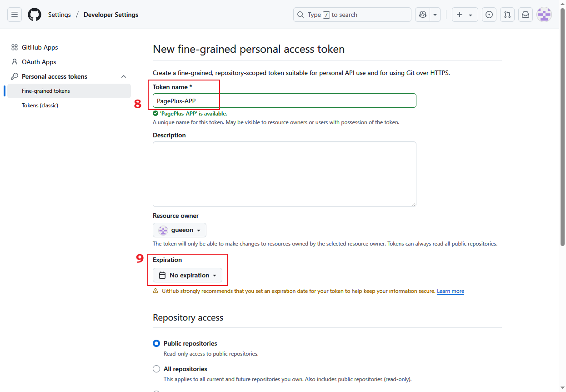Click the Settings breadcrumb link
The image size is (566, 392).
click(60, 15)
